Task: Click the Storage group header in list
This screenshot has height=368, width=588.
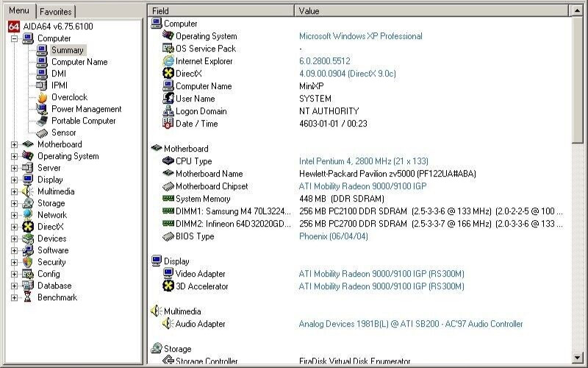Action: [177, 349]
